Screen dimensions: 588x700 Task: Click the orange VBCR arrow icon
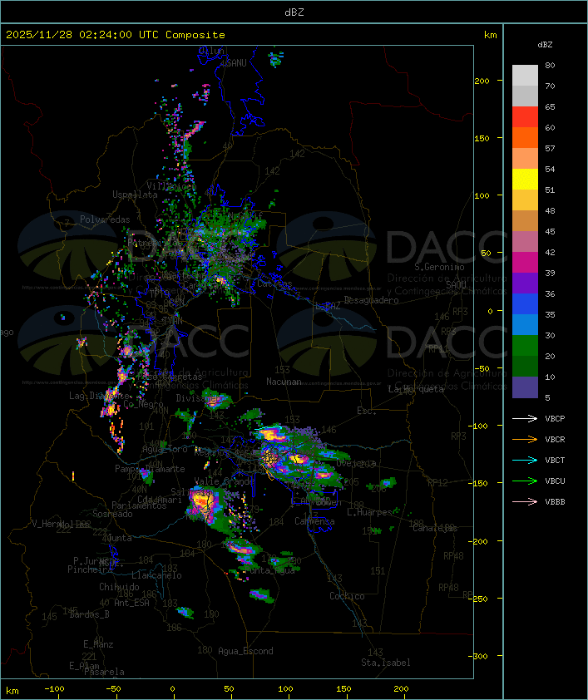pos(525,439)
